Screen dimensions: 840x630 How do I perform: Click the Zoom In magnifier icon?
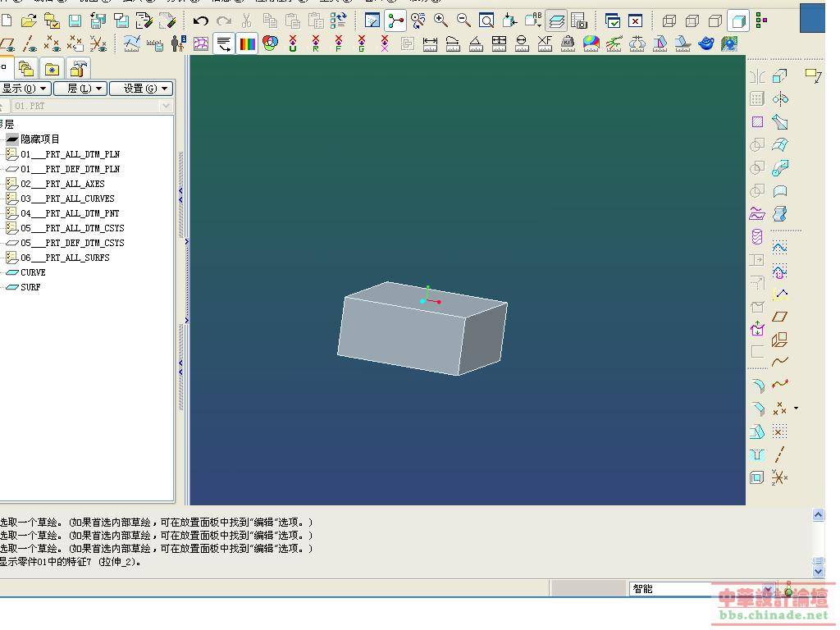click(441, 21)
